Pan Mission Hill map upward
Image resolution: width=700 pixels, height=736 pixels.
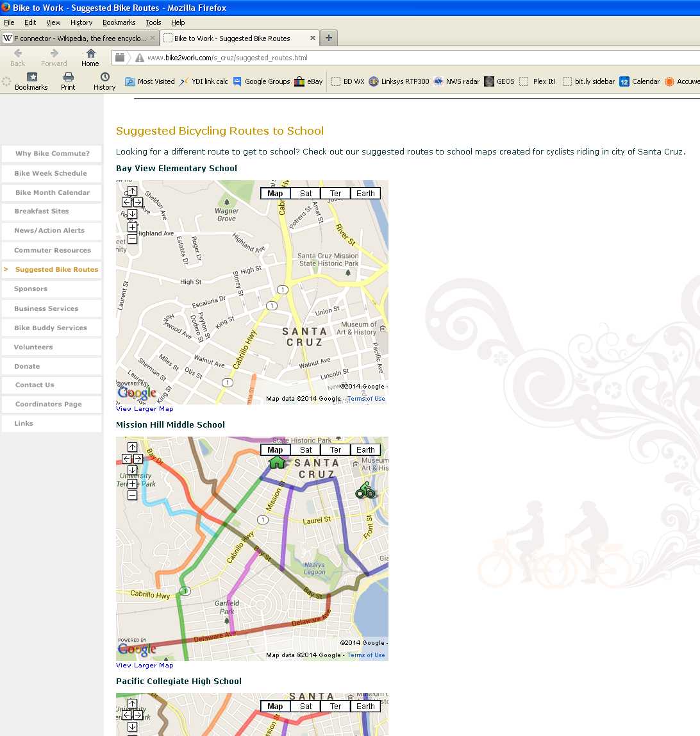pyautogui.click(x=132, y=447)
